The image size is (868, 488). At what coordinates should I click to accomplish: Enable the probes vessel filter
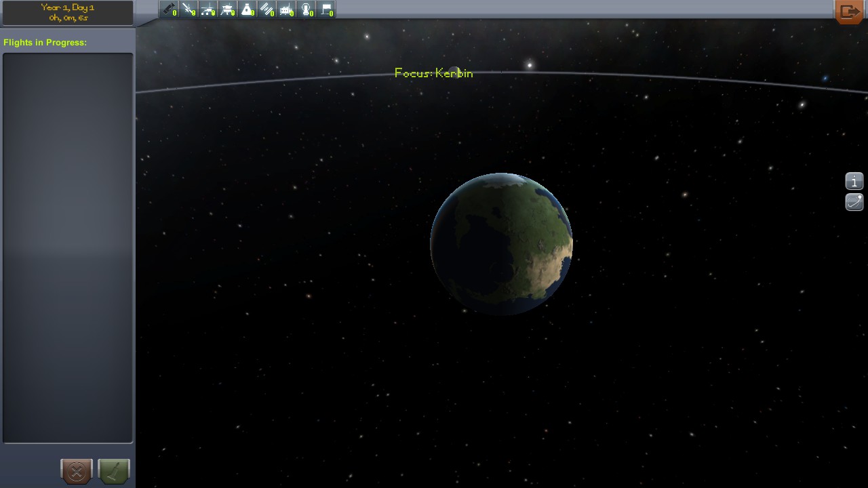pyautogui.click(x=189, y=9)
